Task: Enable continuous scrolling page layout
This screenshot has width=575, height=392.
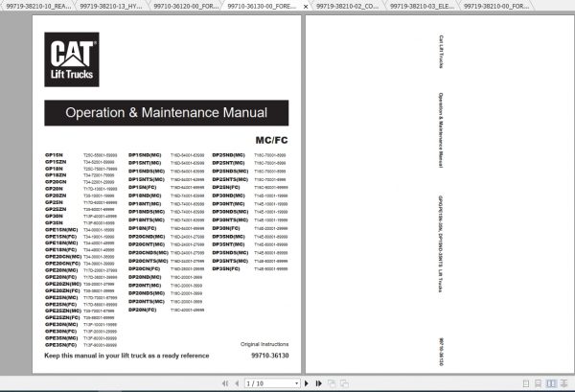Action: click(538, 383)
